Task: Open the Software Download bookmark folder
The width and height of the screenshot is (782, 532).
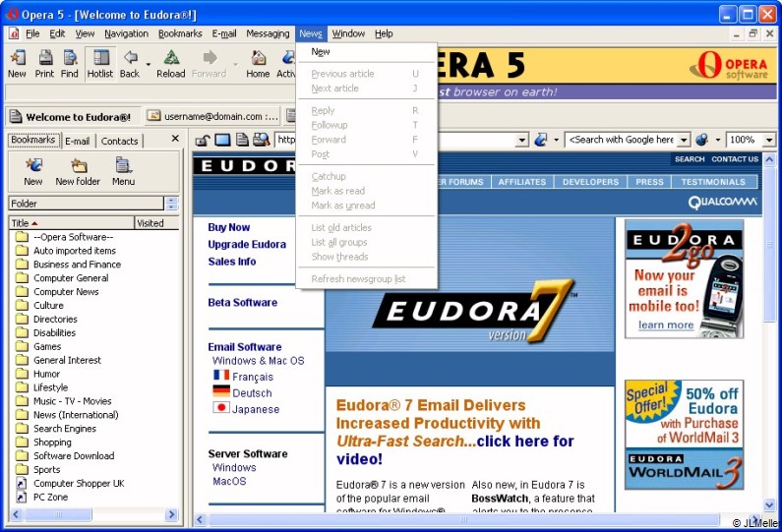Action: (74, 455)
